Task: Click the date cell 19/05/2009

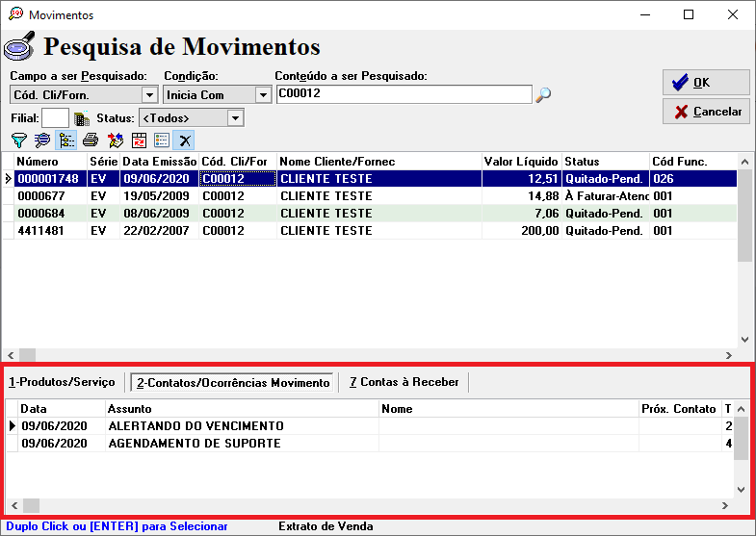Action: [160, 196]
